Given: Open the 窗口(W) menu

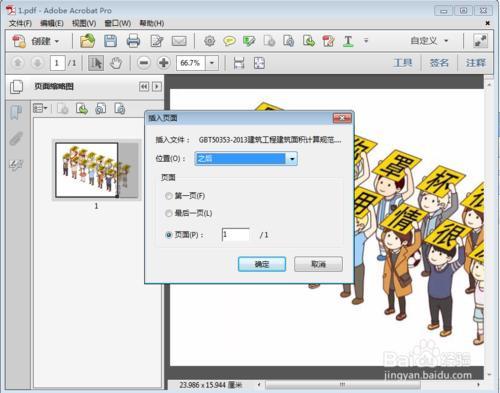Looking at the screenshot, I should coord(118,23).
